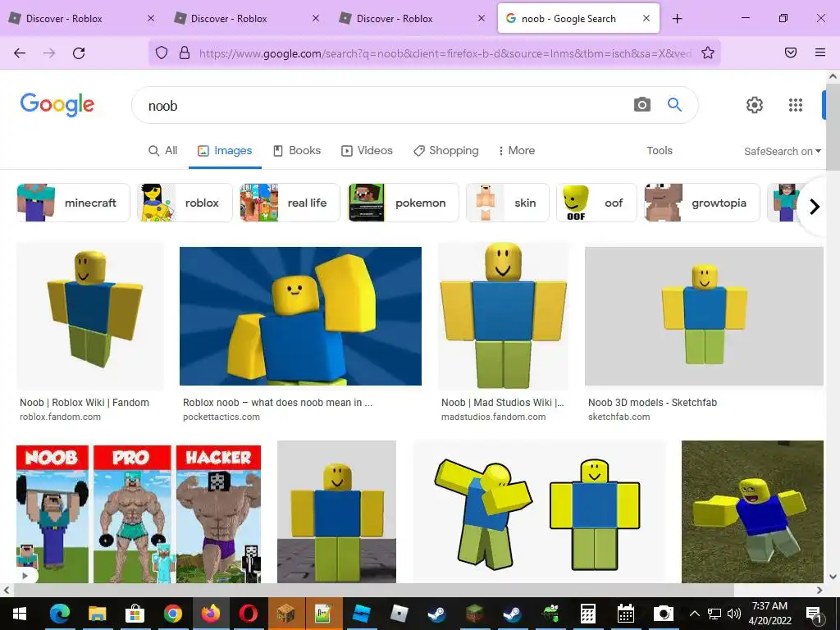The image size is (840, 630).
Task: View the Roblox Wiki noob image
Action: tap(90, 316)
